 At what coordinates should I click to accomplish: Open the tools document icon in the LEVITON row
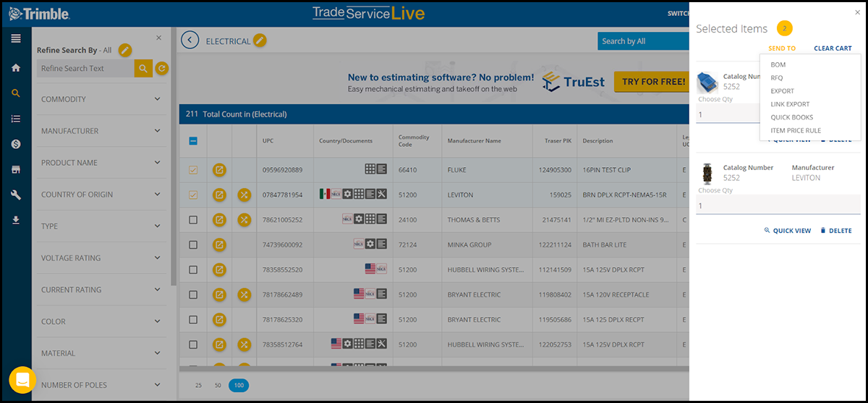382,195
